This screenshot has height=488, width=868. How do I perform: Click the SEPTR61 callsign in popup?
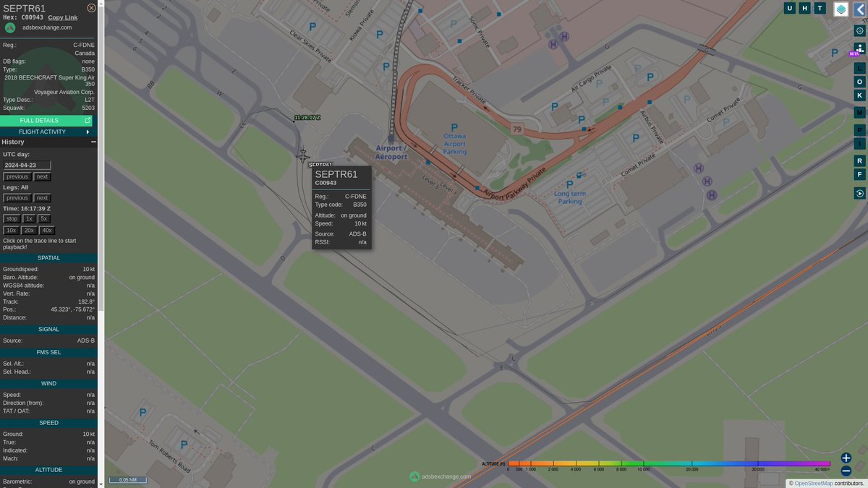click(336, 174)
